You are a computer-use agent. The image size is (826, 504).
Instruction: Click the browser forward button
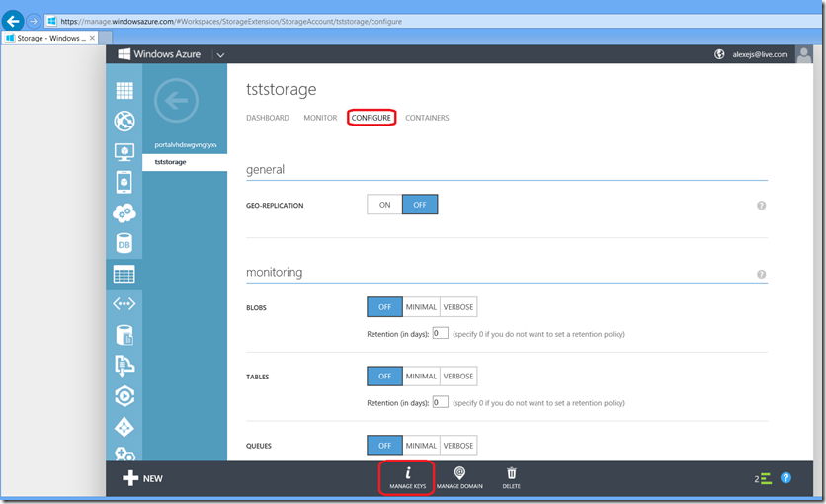pos(34,21)
